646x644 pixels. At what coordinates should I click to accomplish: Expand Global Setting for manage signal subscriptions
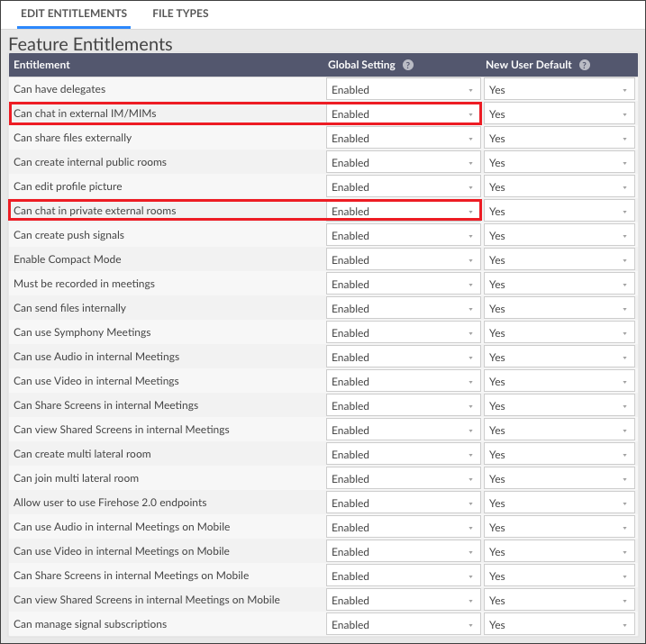click(404, 624)
